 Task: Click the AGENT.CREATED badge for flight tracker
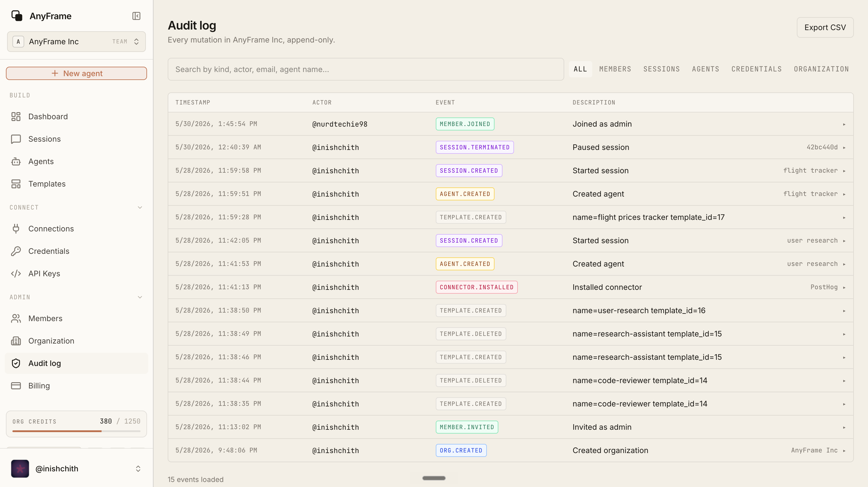point(465,194)
